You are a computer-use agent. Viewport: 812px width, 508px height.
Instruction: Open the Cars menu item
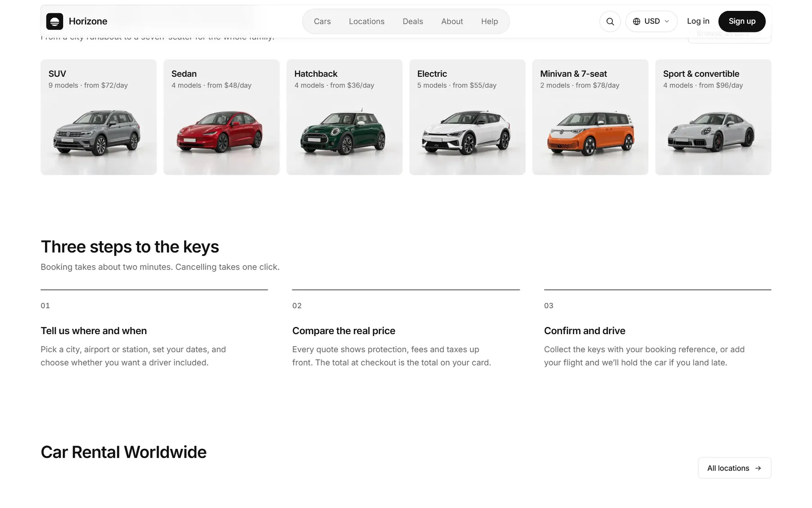click(322, 21)
